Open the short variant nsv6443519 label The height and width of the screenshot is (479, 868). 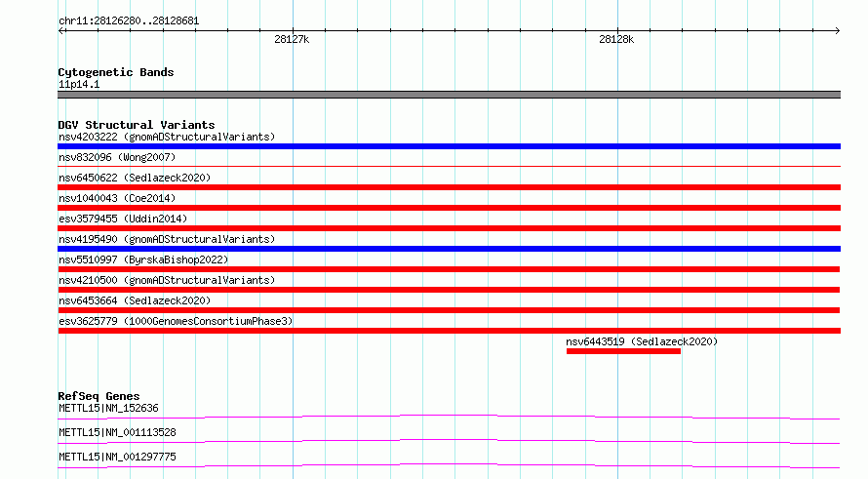coord(642,341)
